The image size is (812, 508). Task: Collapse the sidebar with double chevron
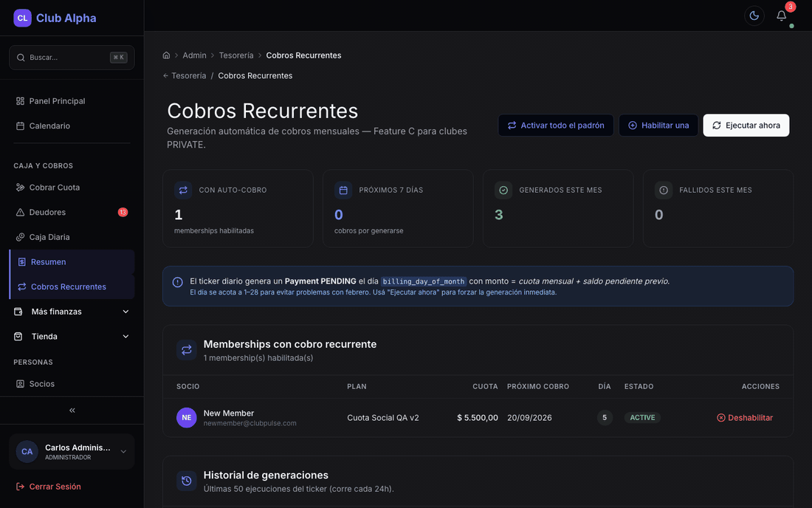[72, 410]
